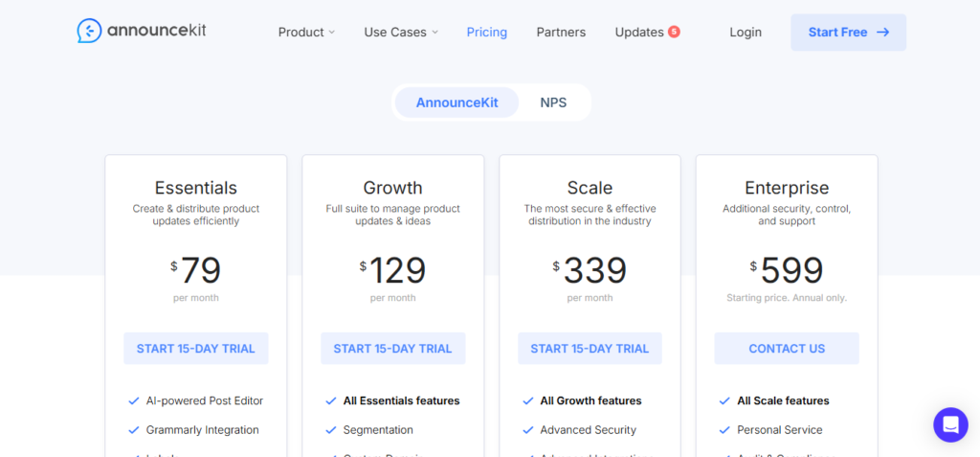The width and height of the screenshot is (980, 457).
Task: Start 15-day trial for Scale plan
Action: point(590,349)
